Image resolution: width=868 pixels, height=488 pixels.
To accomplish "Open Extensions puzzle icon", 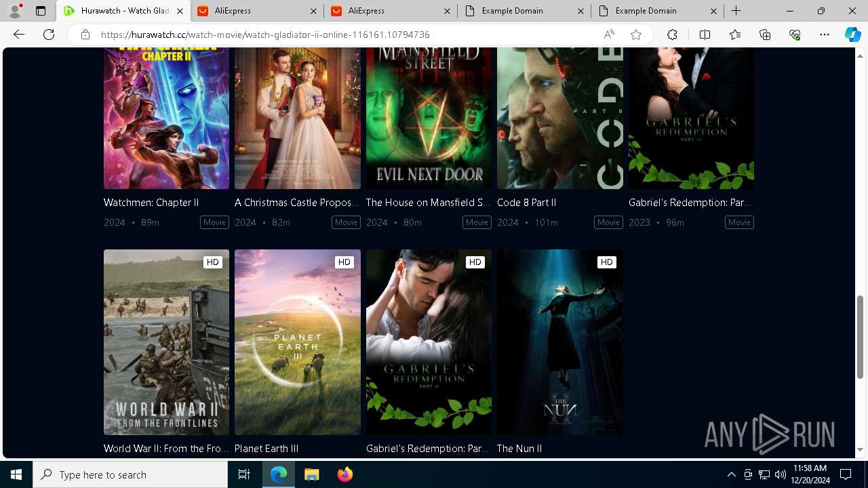I will pyautogui.click(x=672, y=35).
